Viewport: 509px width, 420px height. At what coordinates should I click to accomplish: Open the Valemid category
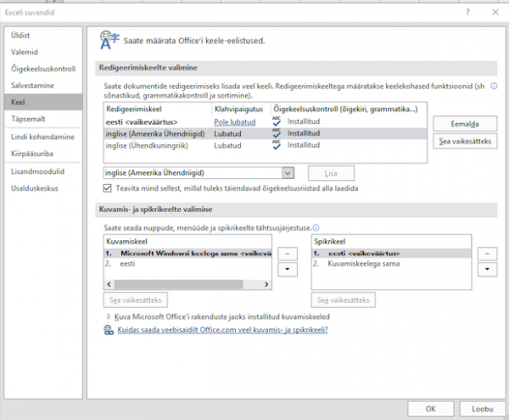pos(43,52)
